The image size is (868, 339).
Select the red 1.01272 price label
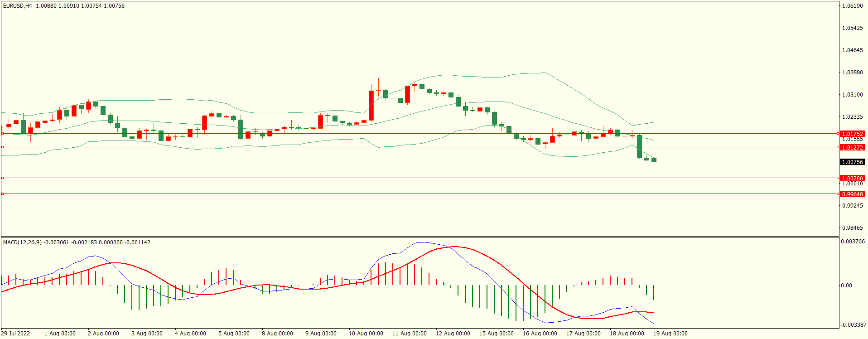[852, 147]
